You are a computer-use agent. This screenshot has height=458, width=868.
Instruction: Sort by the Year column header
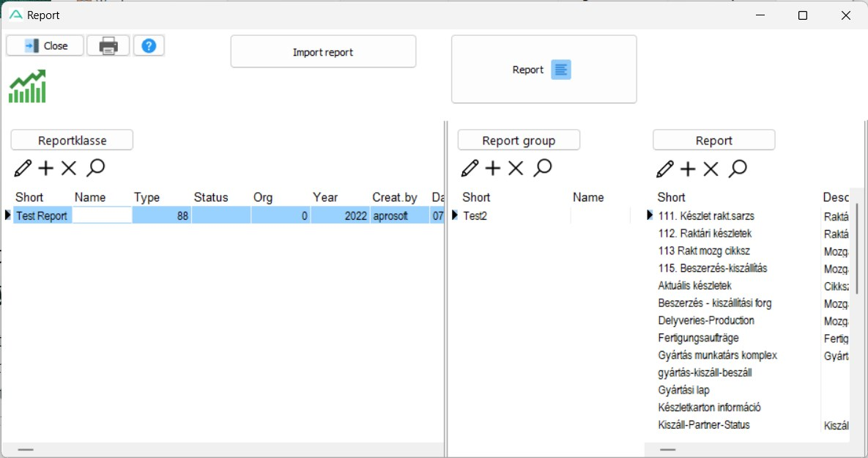(325, 197)
